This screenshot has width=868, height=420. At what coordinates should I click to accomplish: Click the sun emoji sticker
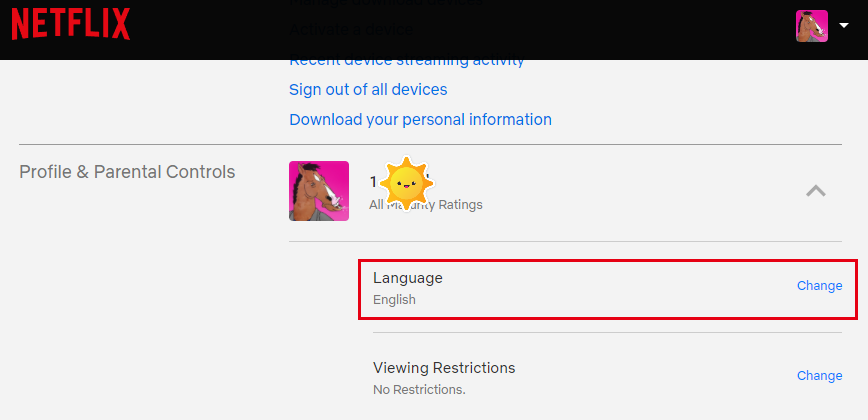coord(406,184)
